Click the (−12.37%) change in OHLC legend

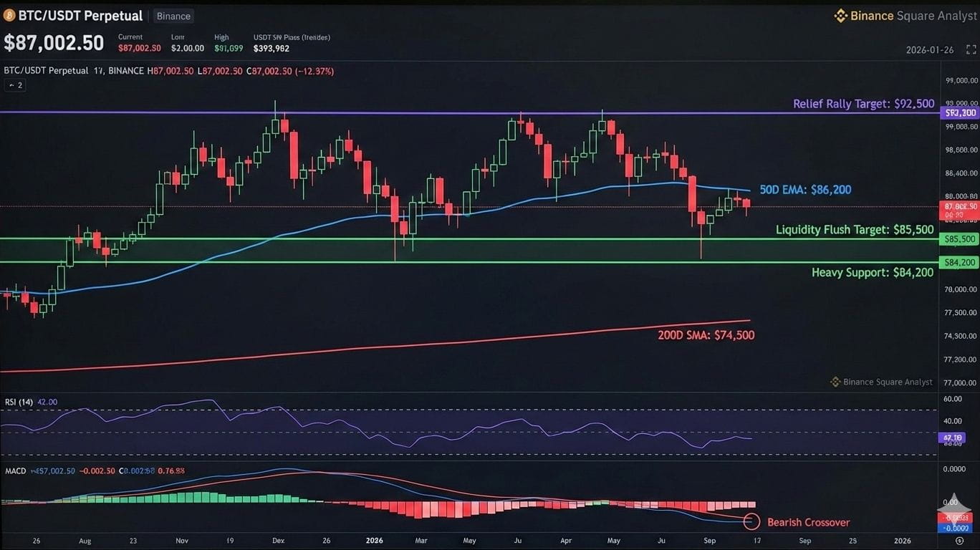pos(314,71)
